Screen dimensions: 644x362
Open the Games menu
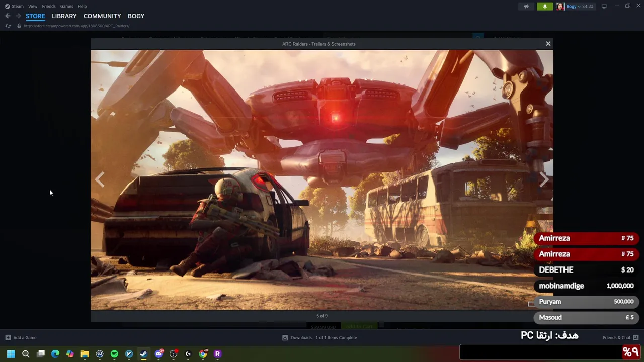pos(66,6)
